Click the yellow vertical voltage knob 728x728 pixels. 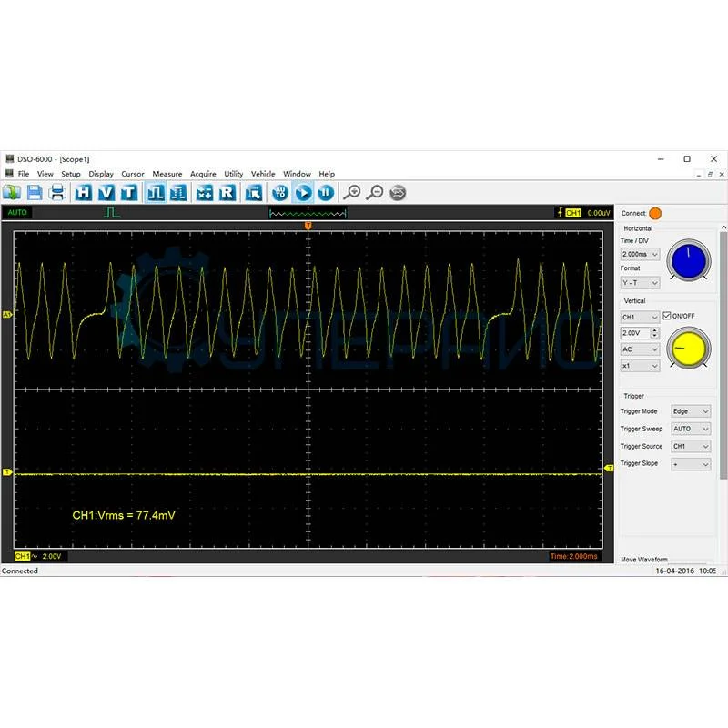pos(689,349)
